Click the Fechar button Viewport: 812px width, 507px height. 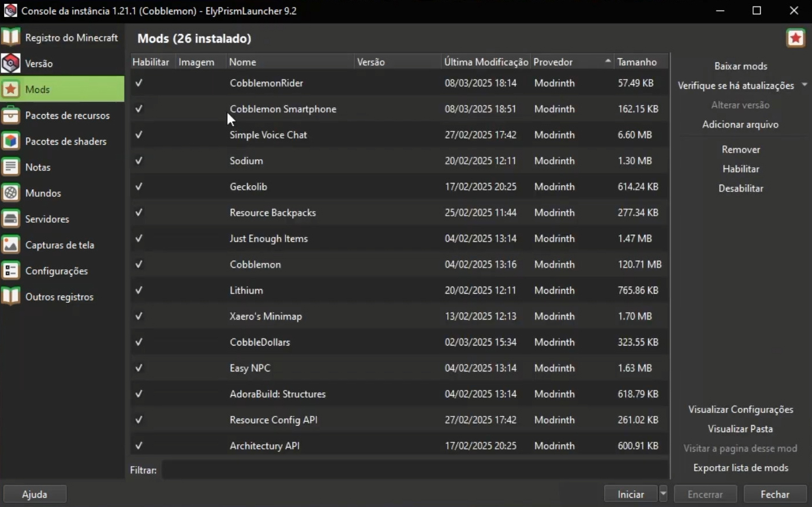point(775,494)
